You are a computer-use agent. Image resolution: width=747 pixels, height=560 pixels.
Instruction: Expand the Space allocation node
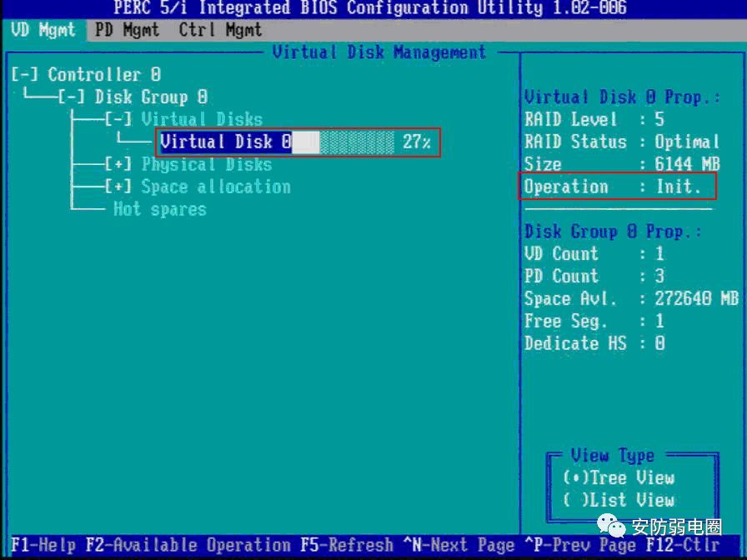click(x=118, y=187)
